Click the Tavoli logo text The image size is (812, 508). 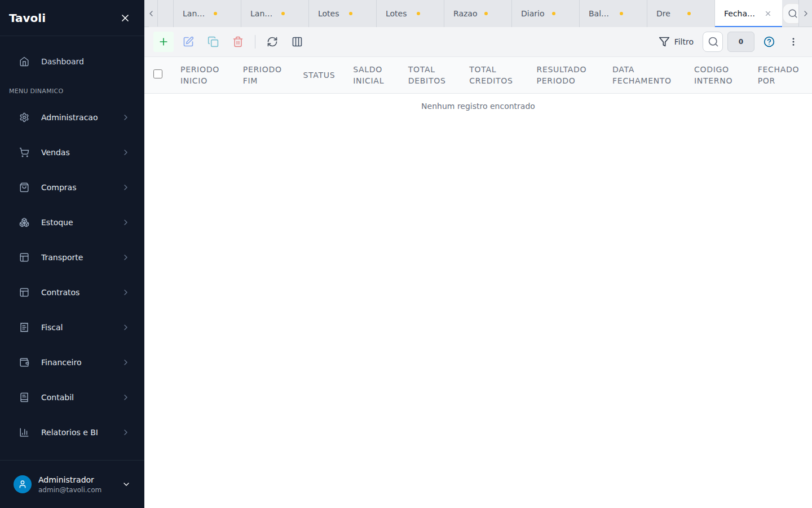pos(27,18)
